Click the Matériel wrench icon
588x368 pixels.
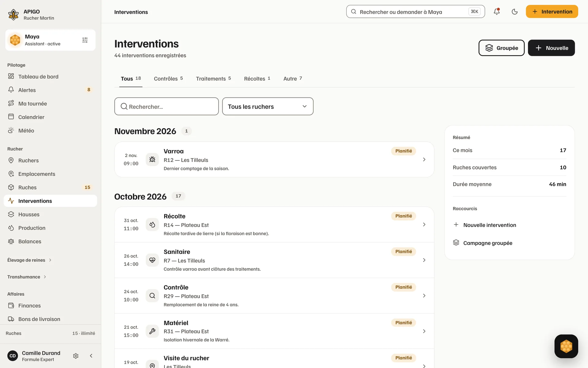tap(152, 331)
